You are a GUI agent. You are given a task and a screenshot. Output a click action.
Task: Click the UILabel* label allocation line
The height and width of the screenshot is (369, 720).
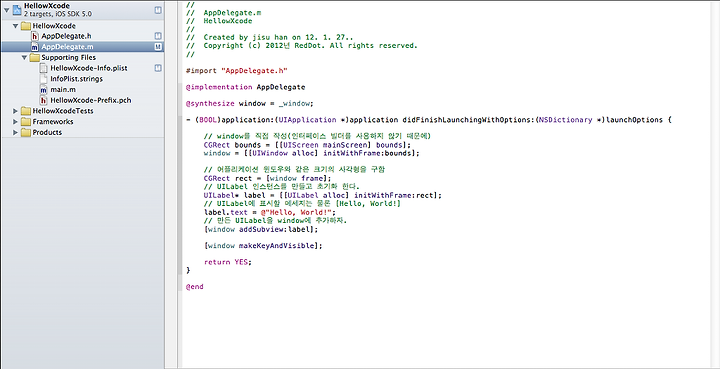pos(323,195)
